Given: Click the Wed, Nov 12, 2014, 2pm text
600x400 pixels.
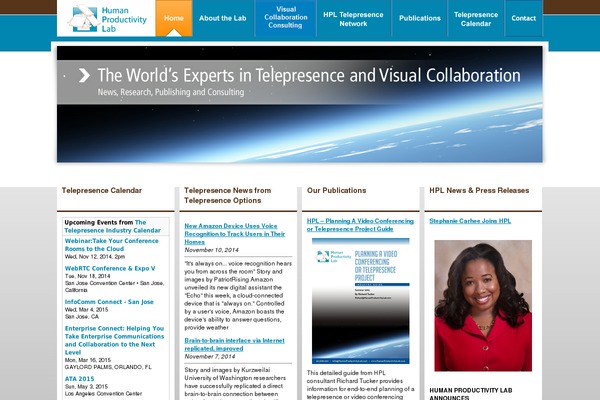Looking at the screenshot, I should click(95, 256).
